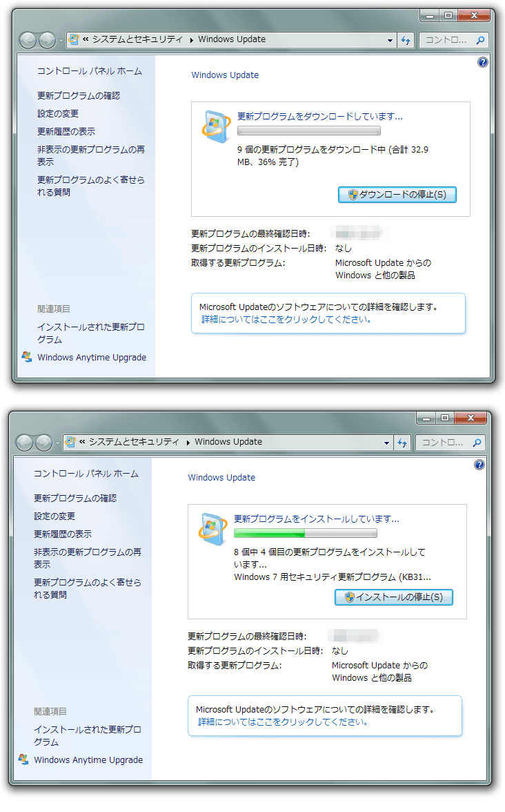Click forward arrow in top window

[47, 40]
